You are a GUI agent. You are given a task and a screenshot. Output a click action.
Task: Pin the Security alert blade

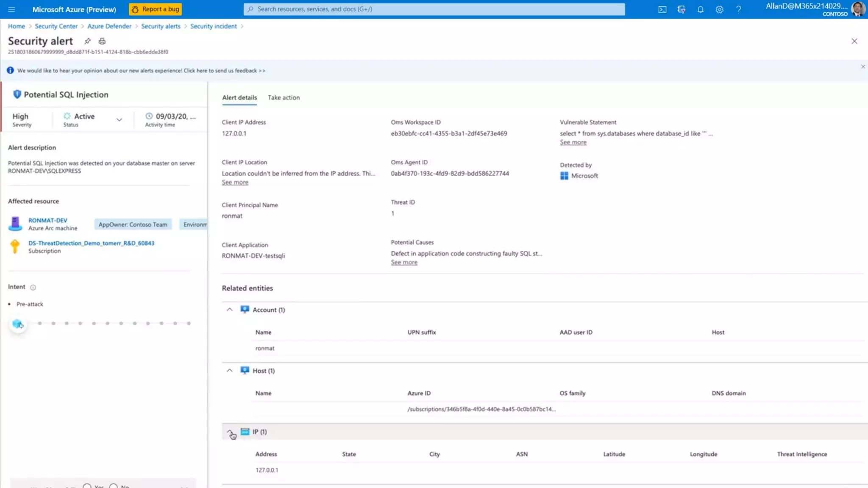point(87,41)
